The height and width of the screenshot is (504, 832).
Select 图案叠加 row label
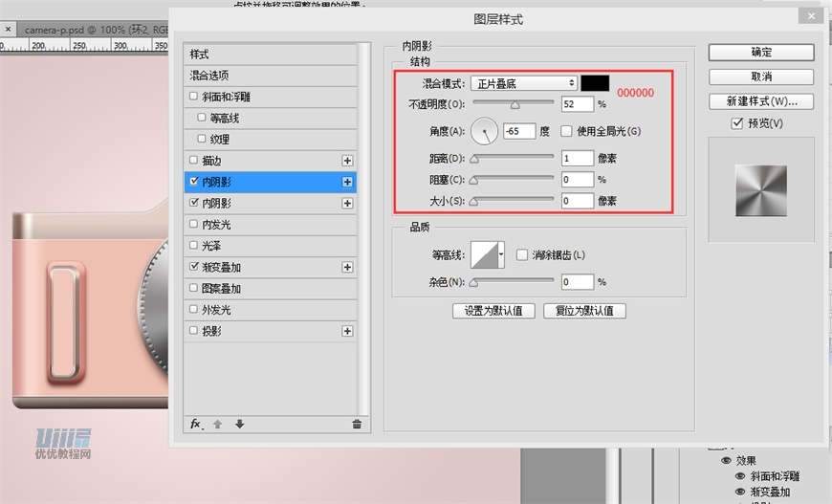pos(221,289)
